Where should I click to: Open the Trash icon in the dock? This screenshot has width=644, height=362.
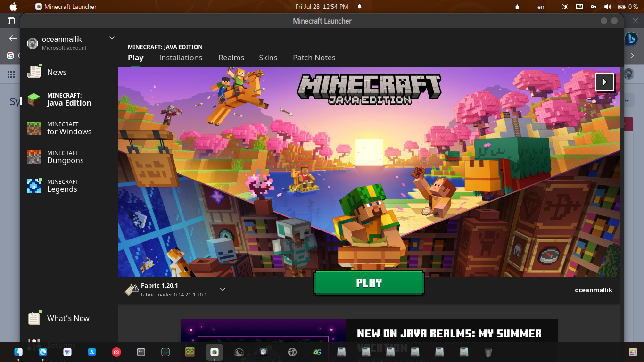coord(488,352)
